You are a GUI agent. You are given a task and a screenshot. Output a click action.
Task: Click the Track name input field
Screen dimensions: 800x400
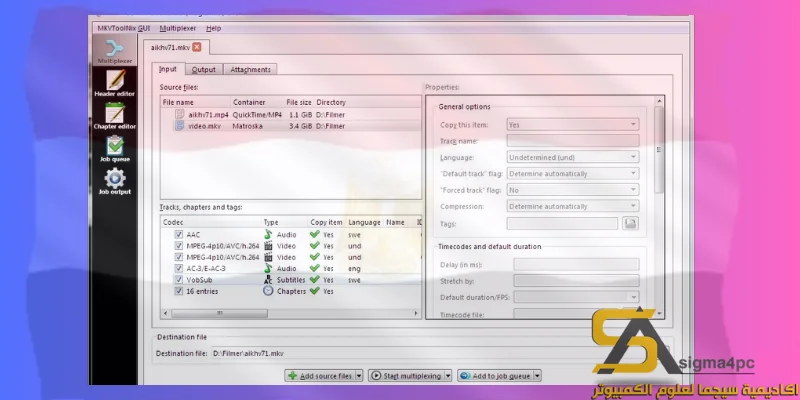(x=572, y=141)
